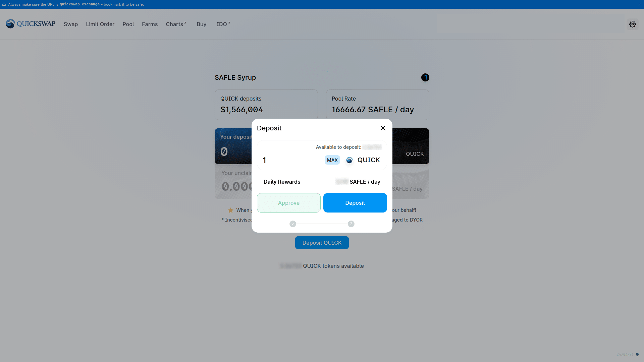
Task: Click the warning triangle icon in banner
Action: (x=4, y=4)
